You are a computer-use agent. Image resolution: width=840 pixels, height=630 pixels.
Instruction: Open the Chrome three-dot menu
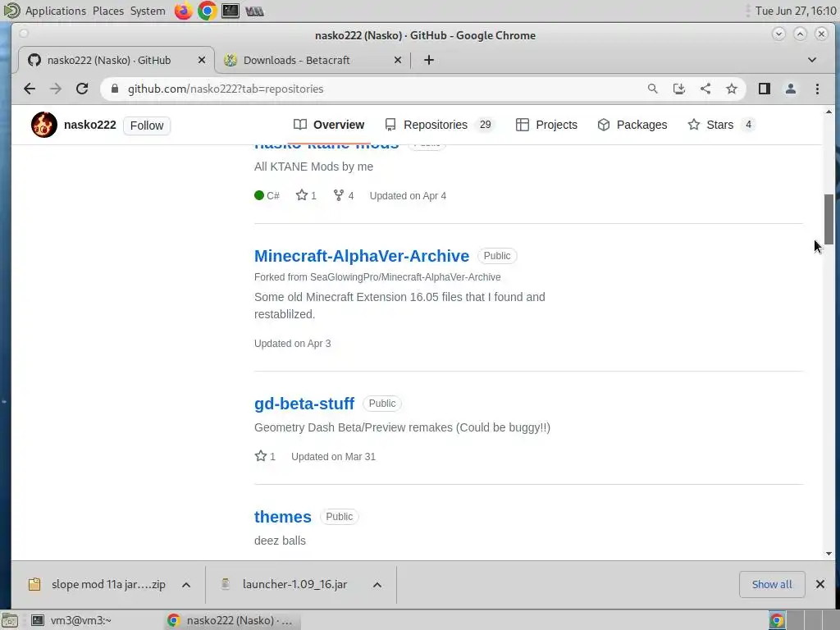(818, 89)
